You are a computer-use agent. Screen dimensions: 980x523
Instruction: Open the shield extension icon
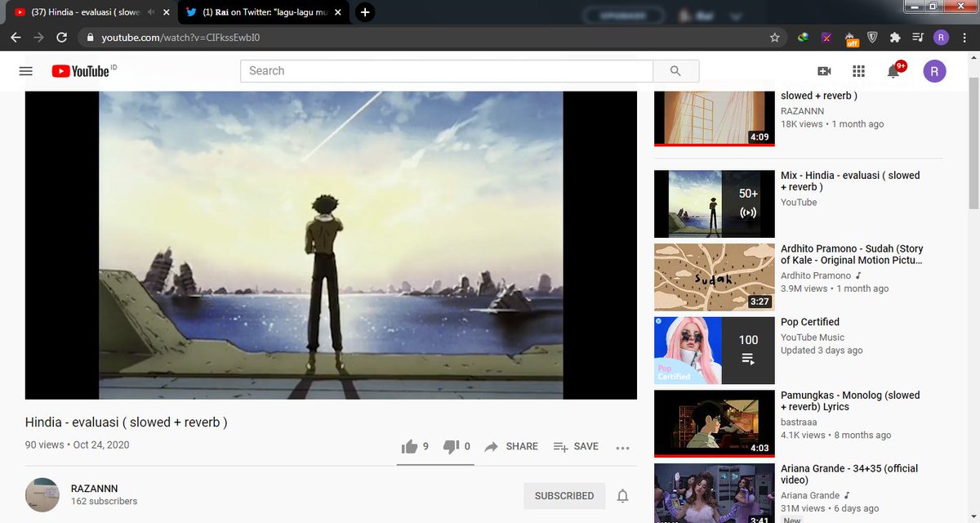click(872, 37)
